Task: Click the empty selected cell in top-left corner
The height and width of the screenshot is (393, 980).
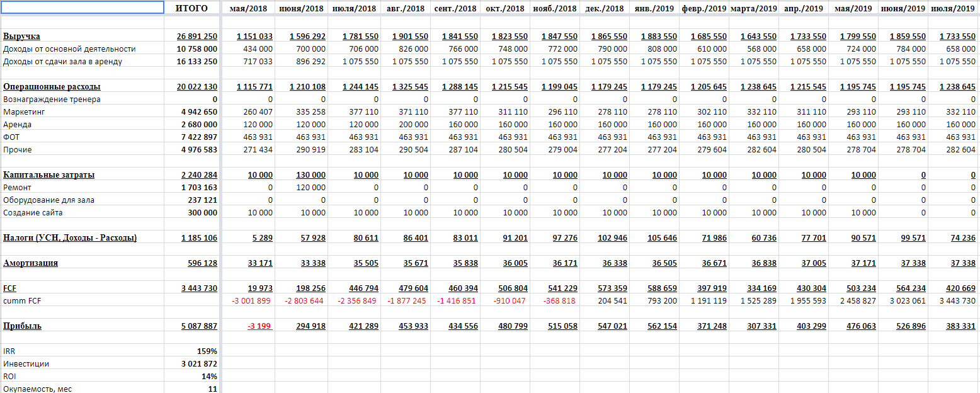Action: 82,8
